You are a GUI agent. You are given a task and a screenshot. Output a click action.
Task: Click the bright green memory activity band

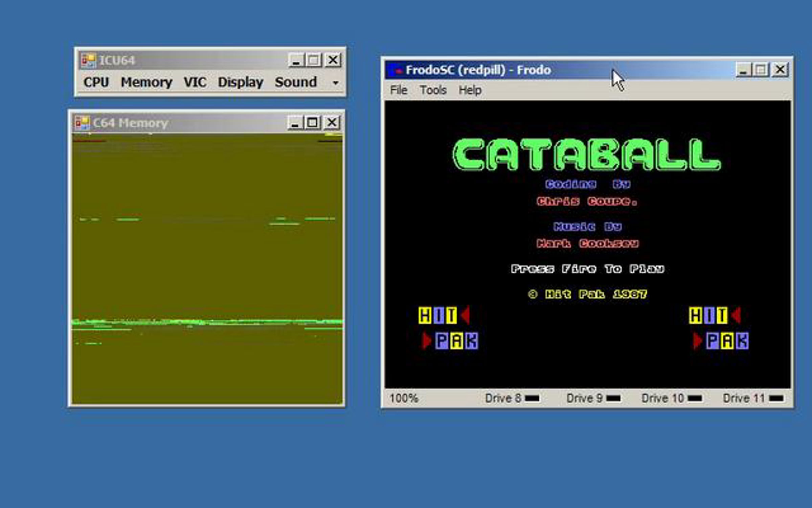coord(207,322)
